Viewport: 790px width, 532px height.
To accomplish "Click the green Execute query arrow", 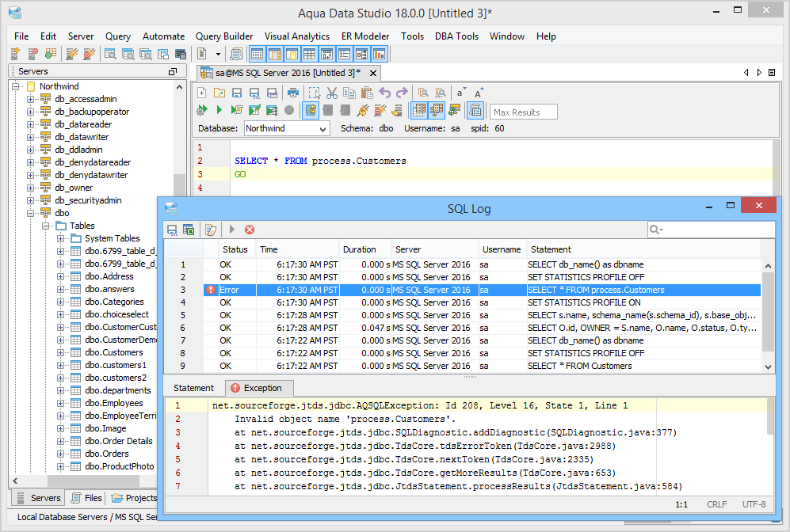I will [219, 110].
